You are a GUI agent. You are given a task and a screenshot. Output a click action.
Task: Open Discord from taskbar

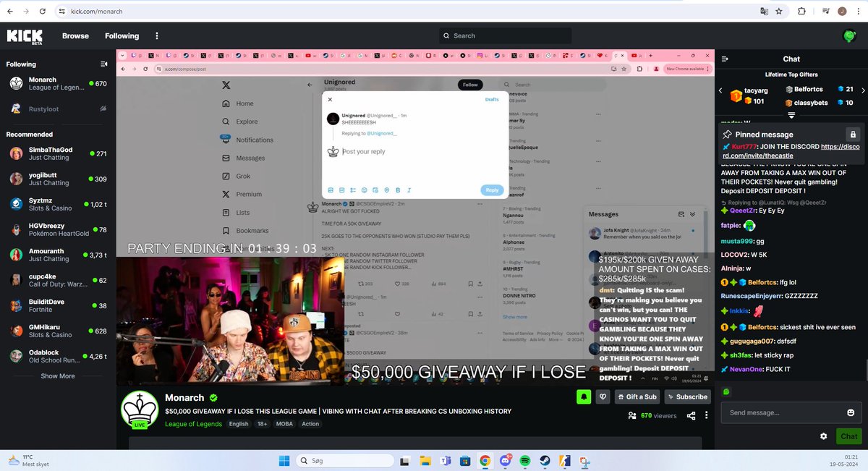coord(506,461)
